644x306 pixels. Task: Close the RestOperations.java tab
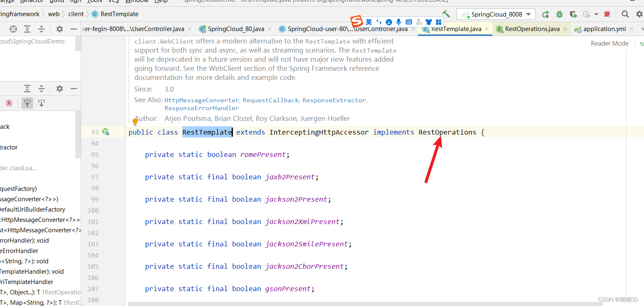[x=565, y=29]
